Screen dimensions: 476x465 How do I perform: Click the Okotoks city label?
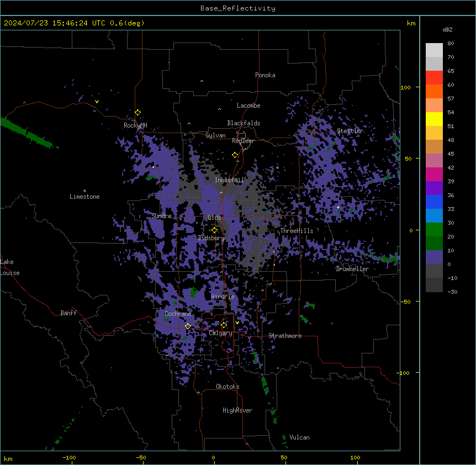click(x=228, y=387)
